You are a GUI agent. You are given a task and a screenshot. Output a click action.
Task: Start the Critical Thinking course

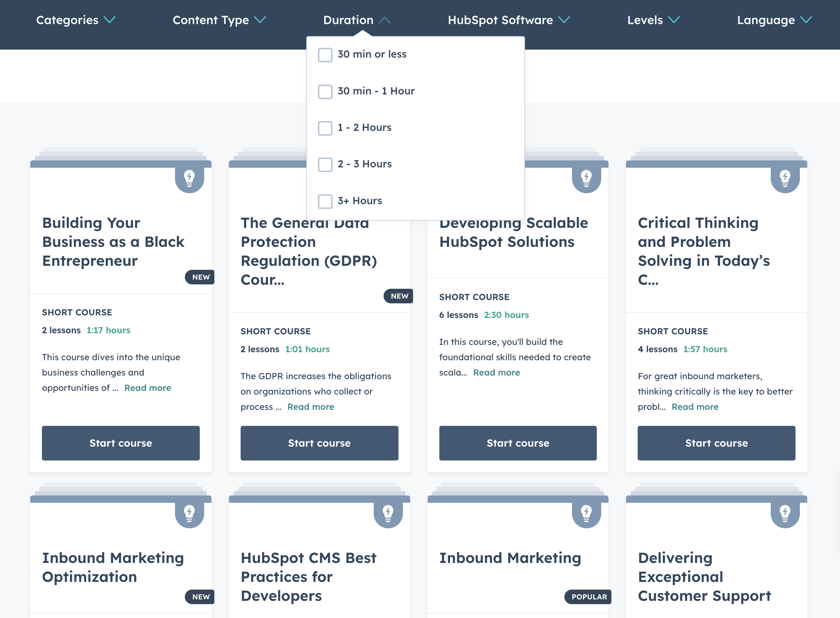click(x=716, y=443)
